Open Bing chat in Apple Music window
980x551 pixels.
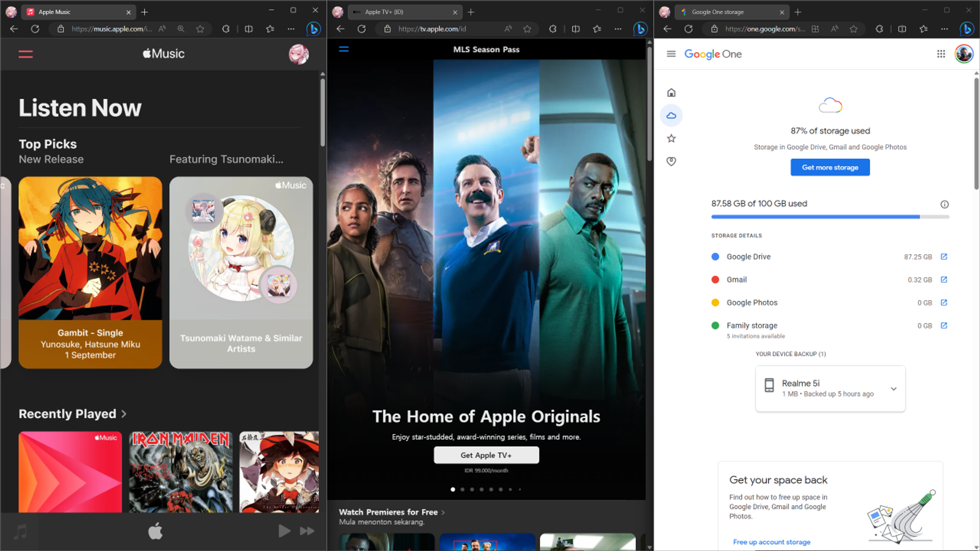313,29
